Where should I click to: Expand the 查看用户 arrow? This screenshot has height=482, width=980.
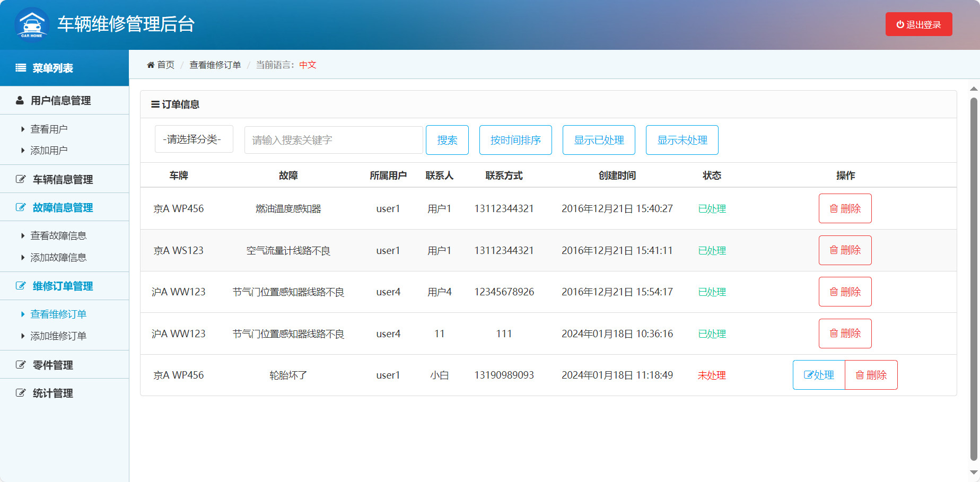(23, 129)
